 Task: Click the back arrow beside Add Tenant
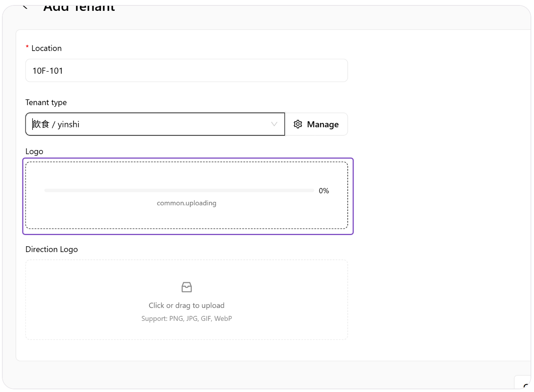click(x=25, y=7)
